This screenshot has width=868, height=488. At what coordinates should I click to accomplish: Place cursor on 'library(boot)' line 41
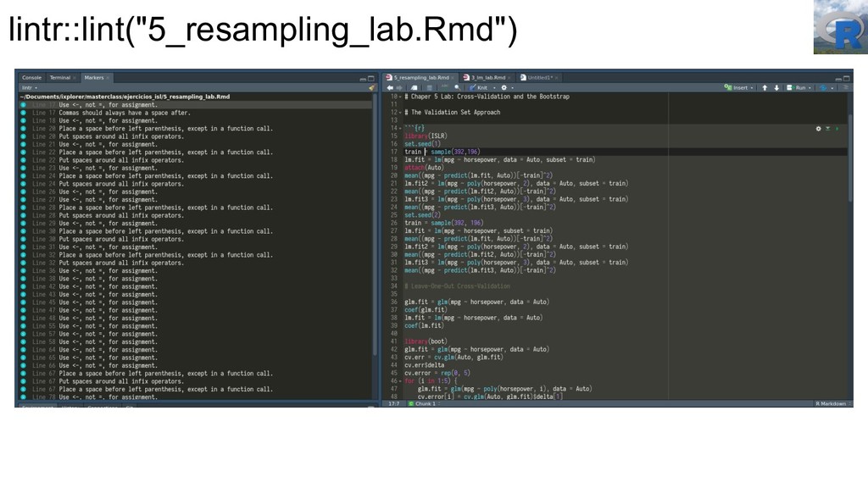(426, 341)
